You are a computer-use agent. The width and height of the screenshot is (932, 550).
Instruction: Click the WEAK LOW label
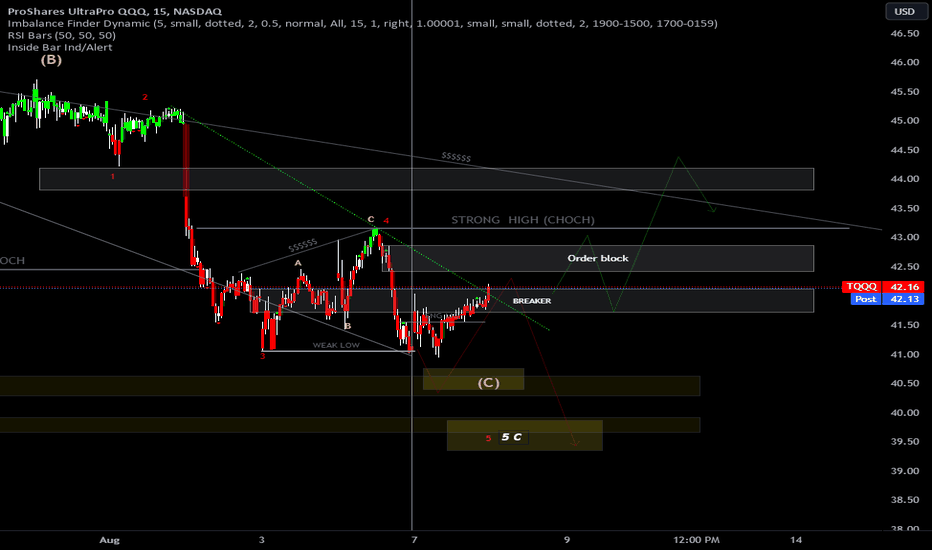coord(336,345)
